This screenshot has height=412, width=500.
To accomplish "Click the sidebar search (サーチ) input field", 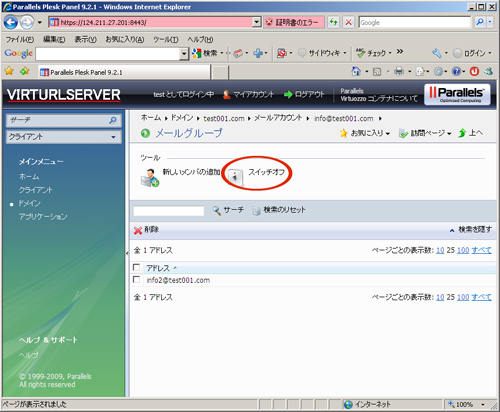I will point(63,120).
